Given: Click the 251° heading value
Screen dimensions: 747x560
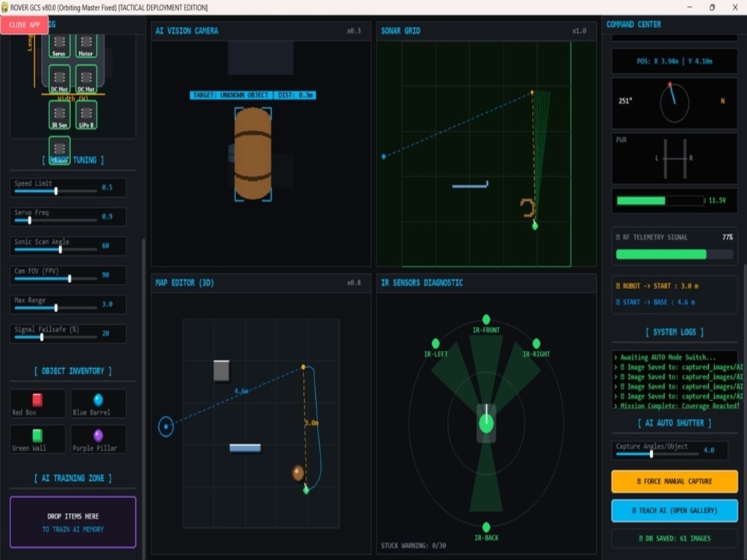Looking at the screenshot, I should 625,101.
